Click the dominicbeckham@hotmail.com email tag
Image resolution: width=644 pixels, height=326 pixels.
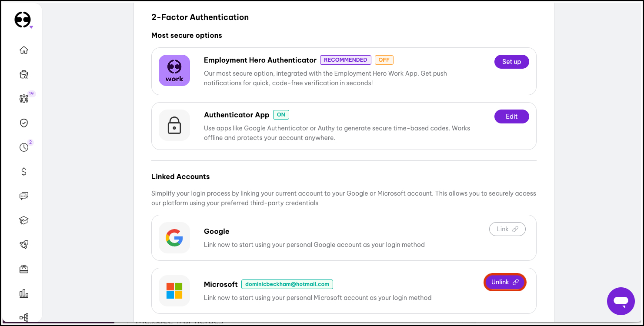287,284
